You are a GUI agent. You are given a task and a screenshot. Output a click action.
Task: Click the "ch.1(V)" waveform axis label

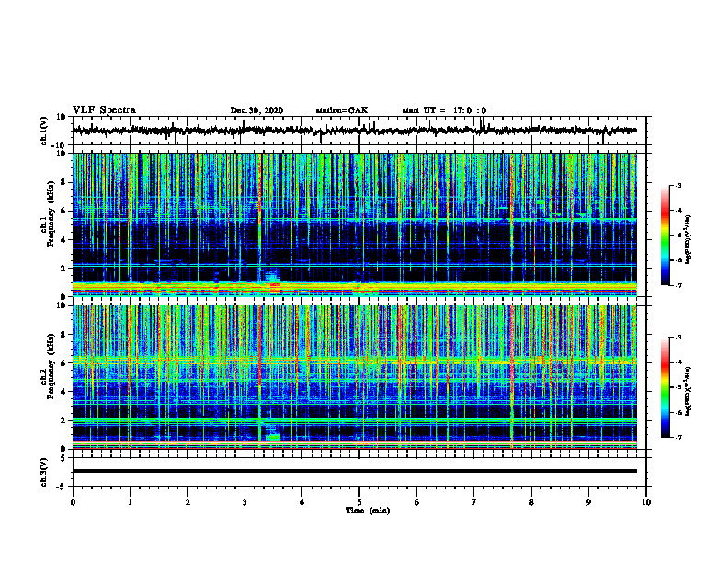43,131
